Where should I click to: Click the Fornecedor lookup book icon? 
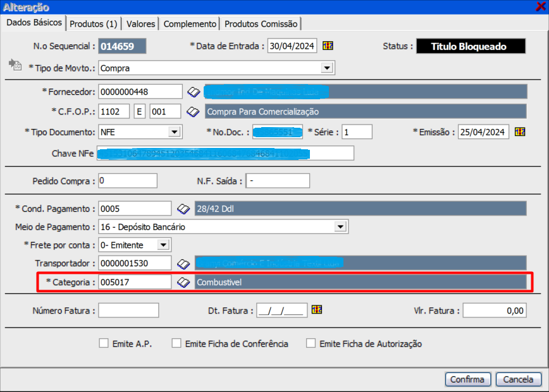pos(194,92)
